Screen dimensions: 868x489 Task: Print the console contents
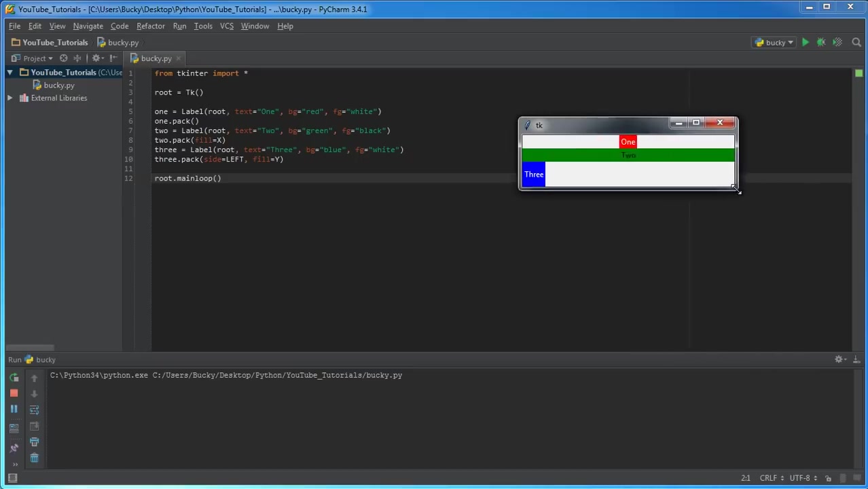point(34,441)
